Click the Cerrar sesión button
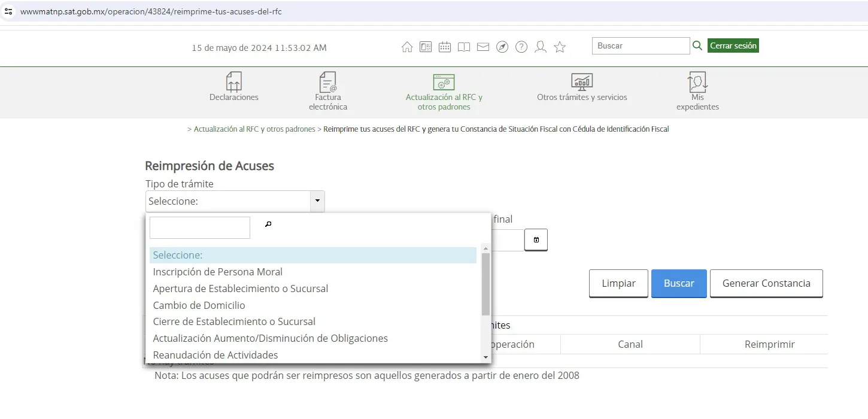Image resolution: width=868 pixels, height=419 pixels. tap(733, 45)
